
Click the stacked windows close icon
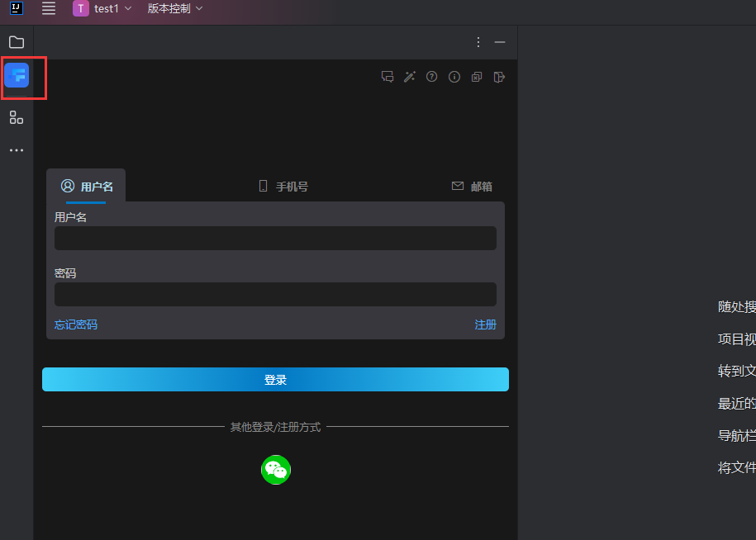477,77
